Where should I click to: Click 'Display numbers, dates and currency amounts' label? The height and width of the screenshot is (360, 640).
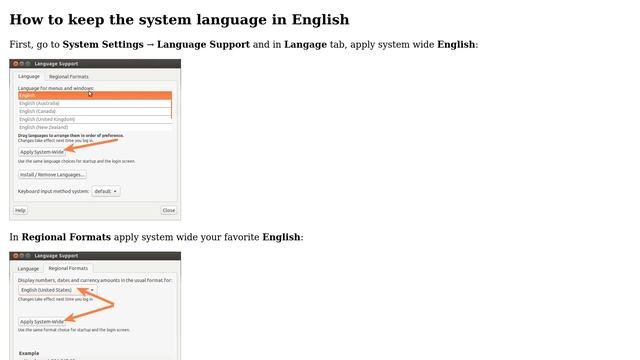(x=95, y=280)
